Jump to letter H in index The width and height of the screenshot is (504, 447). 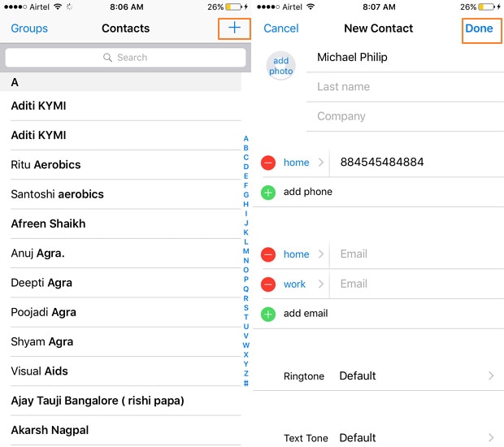tap(245, 204)
